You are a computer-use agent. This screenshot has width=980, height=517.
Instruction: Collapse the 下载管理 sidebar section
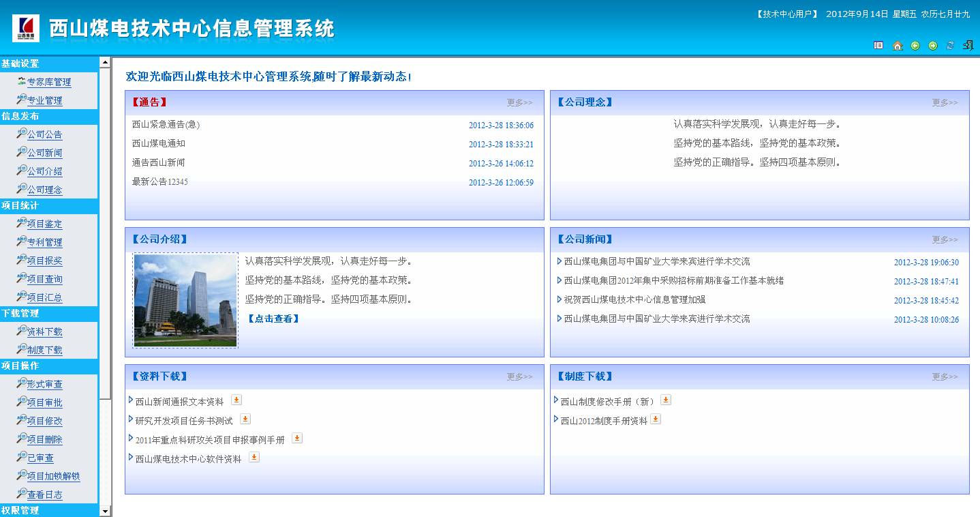[49, 313]
